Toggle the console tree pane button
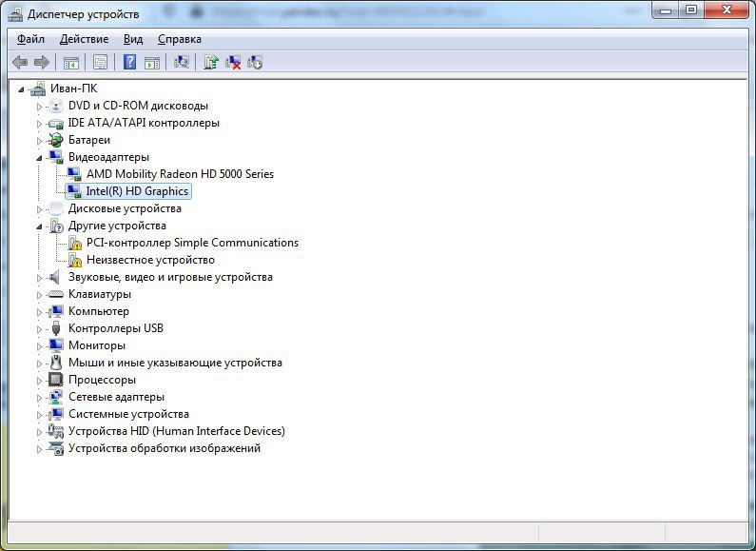This screenshot has height=551, width=756. (71, 62)
